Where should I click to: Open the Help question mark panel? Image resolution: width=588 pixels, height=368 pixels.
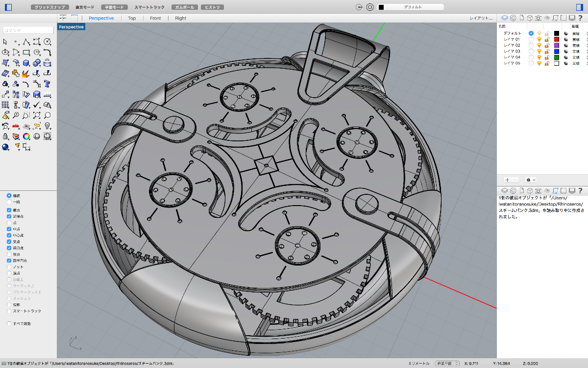tap(580, 18)
